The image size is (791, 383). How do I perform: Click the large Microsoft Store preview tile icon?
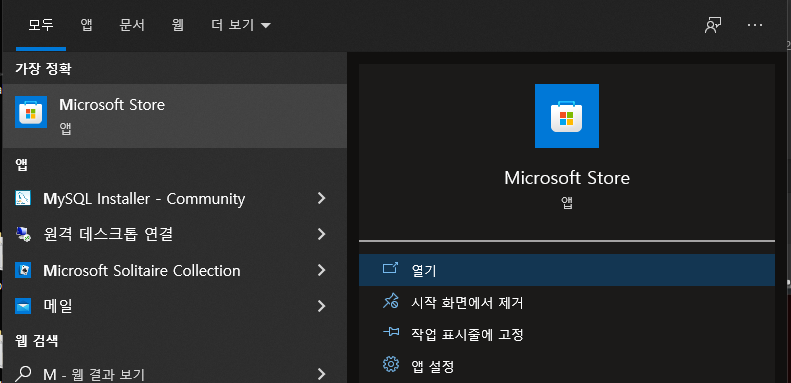coord(567,116)
